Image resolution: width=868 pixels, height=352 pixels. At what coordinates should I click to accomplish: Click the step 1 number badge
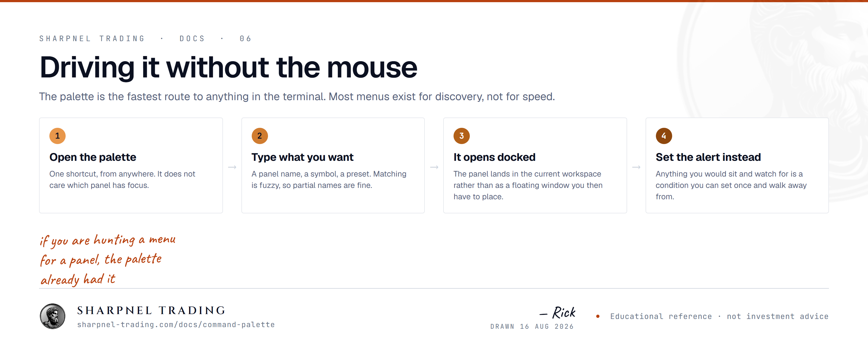pyautogui.click(x=57, y=136)
